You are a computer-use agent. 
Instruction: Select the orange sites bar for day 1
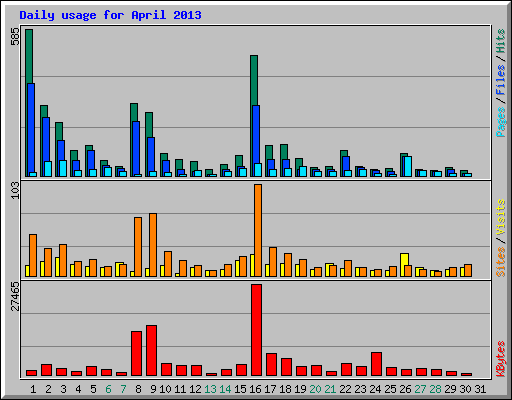(33, 255)
